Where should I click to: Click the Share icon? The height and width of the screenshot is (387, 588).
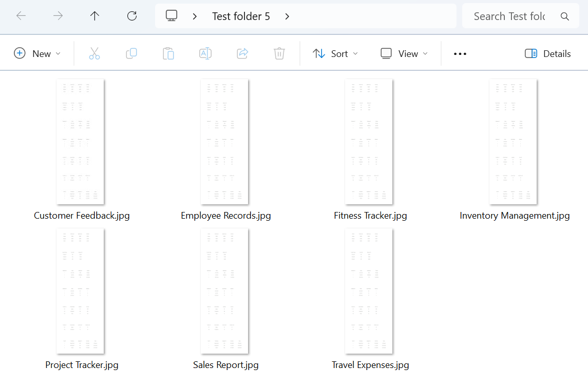coord(242,53)
